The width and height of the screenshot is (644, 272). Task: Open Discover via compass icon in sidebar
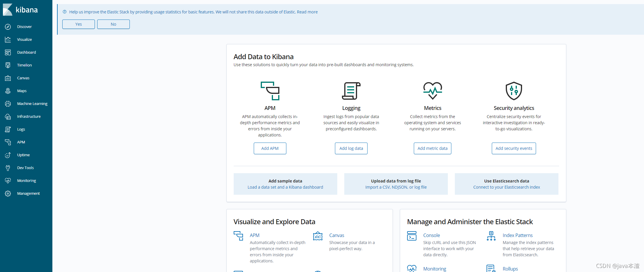[x=8, y=27]
